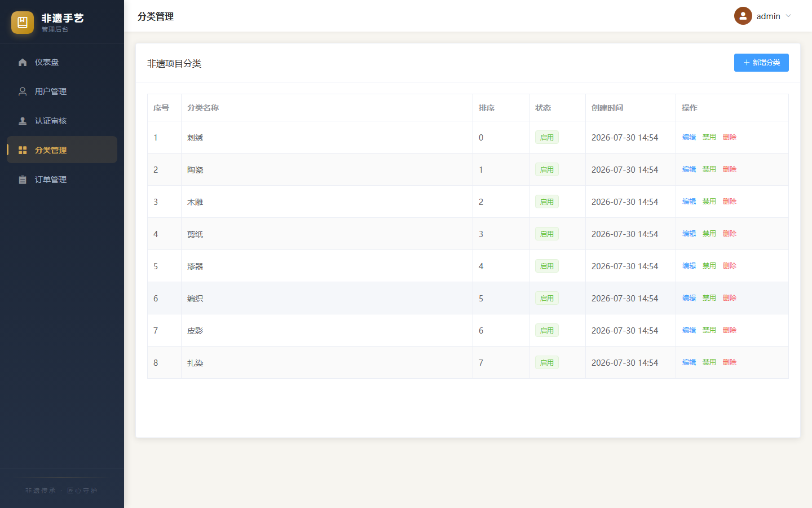Click the 启用 status tag for 刺绣

547,137
